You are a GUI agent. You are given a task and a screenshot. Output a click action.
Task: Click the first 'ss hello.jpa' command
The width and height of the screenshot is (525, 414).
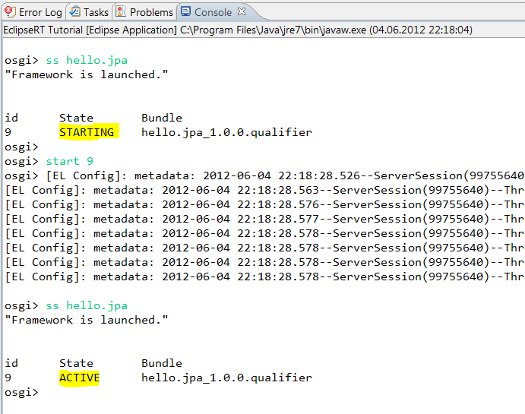click(x=87, y=60)
